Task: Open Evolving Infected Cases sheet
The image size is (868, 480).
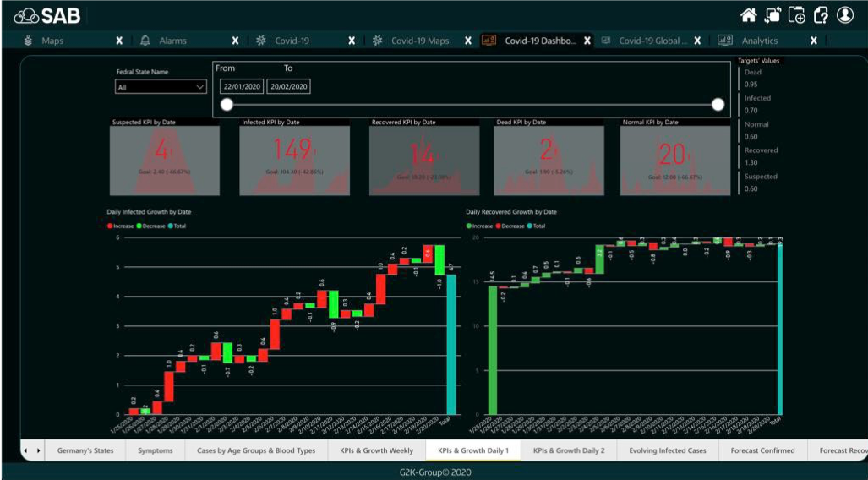Action: click(x=668, y=450)
